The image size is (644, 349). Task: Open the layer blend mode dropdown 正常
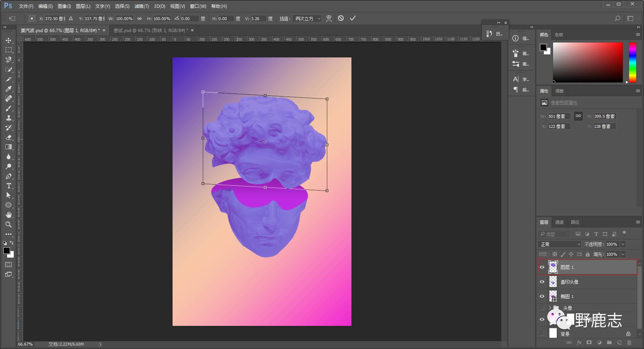[559, 244]
